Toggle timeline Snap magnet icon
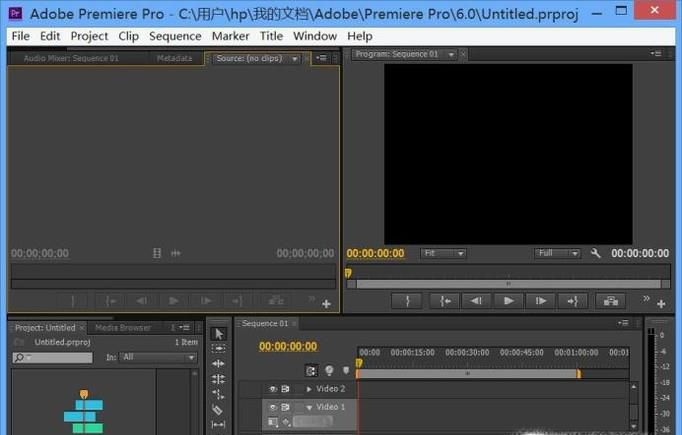This screenshot has width=682, height=435. [311, 371]
